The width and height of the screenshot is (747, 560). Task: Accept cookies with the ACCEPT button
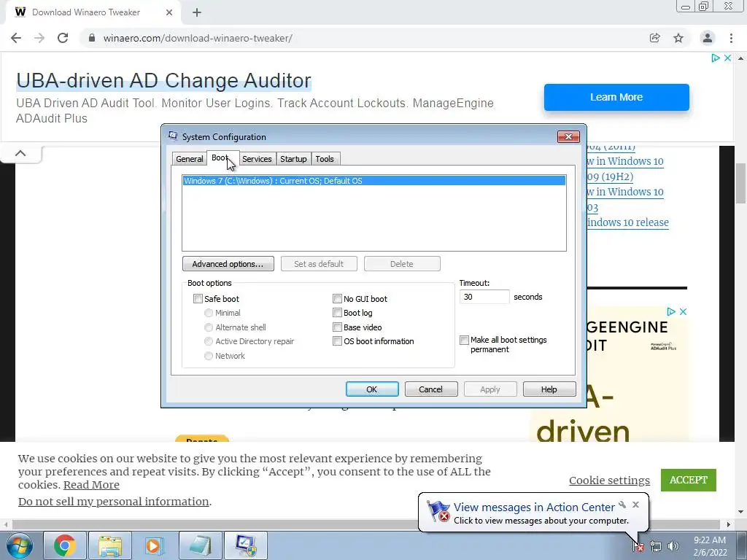[x=689, y=480]
